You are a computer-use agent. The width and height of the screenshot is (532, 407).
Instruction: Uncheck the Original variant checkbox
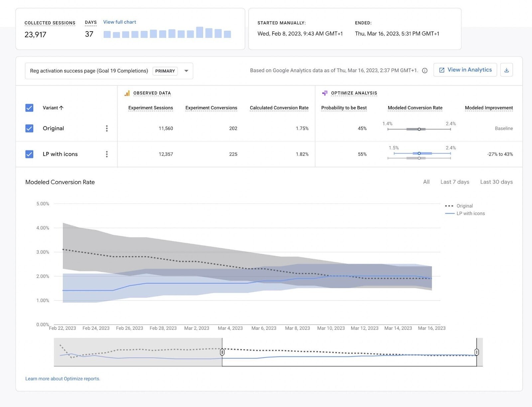tap(29, 128)
